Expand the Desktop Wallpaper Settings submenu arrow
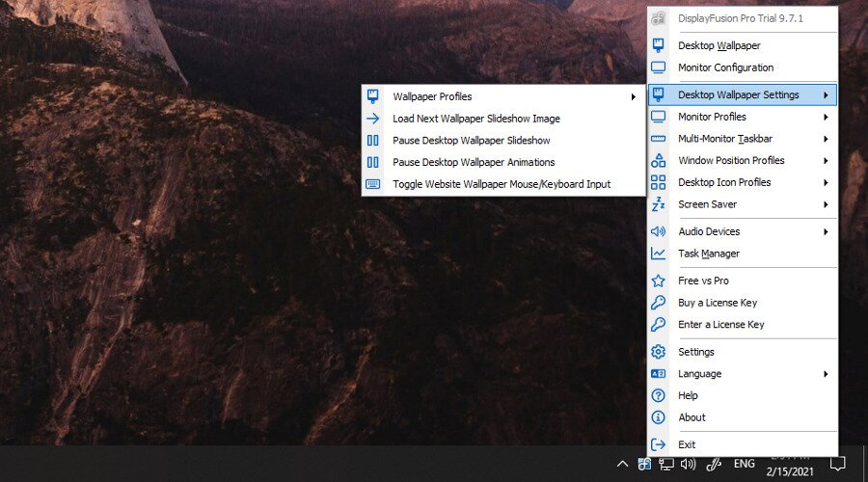868x482 pixels. 826,95
